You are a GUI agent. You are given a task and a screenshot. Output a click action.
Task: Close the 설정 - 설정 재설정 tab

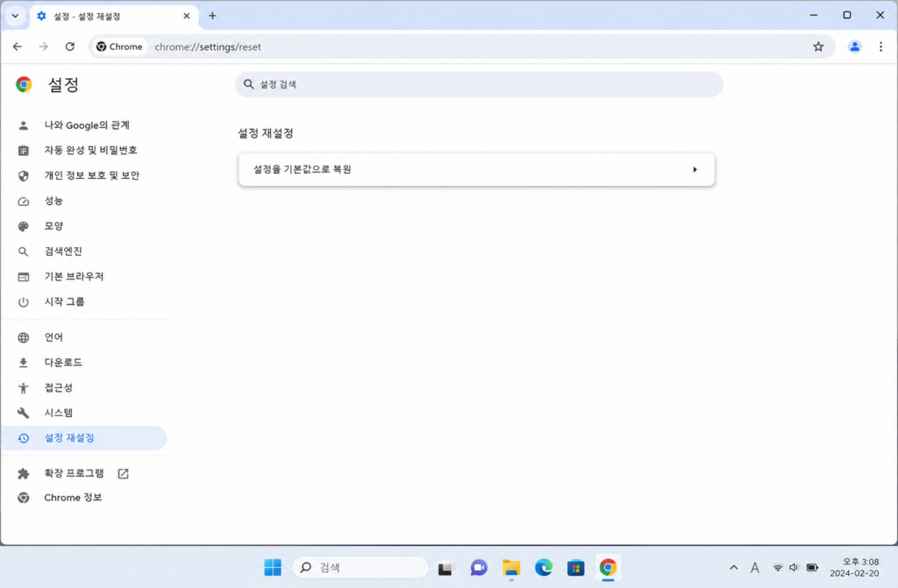(187, 16)
